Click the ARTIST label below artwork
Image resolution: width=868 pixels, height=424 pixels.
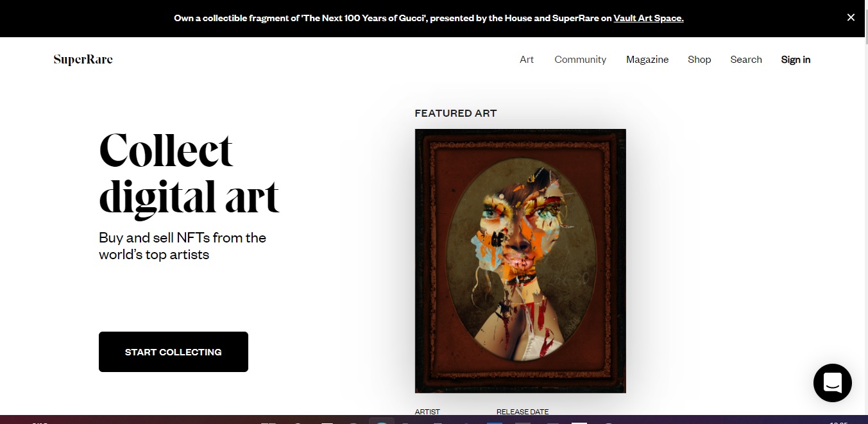[427, 412]
